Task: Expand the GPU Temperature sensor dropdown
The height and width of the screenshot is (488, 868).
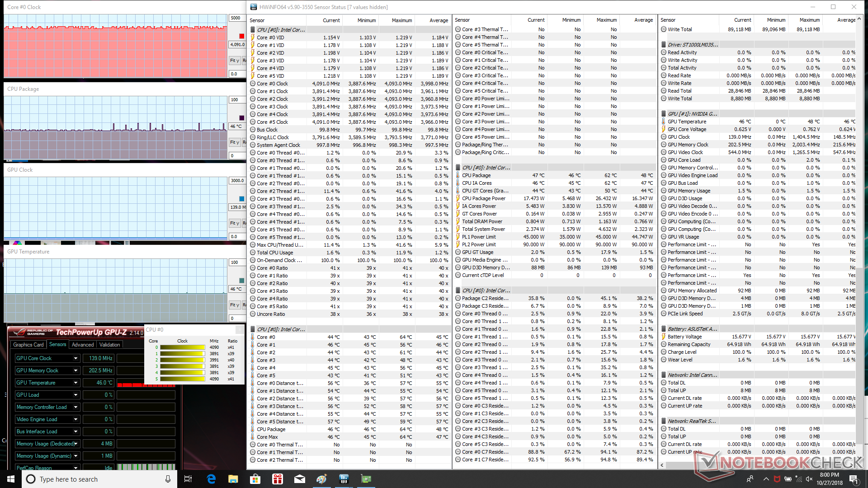Action: click(x=75, y=383)
